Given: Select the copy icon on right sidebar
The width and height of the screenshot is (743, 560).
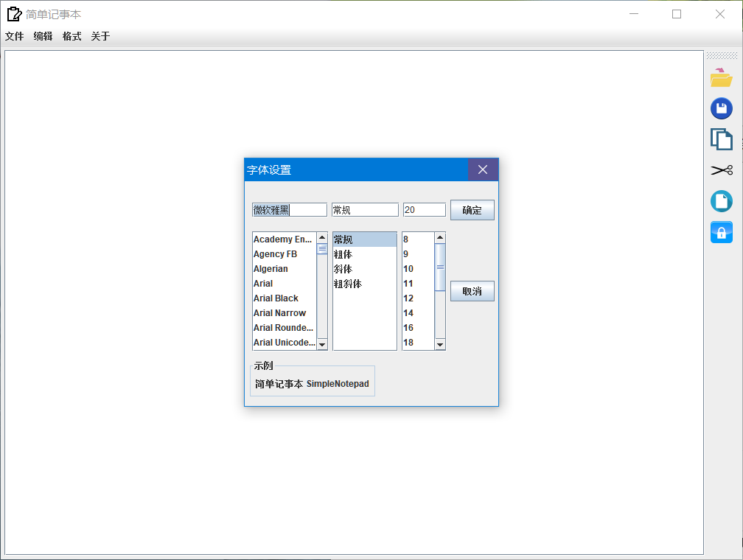Looking at the screenshot, I should tap(722, 139).
